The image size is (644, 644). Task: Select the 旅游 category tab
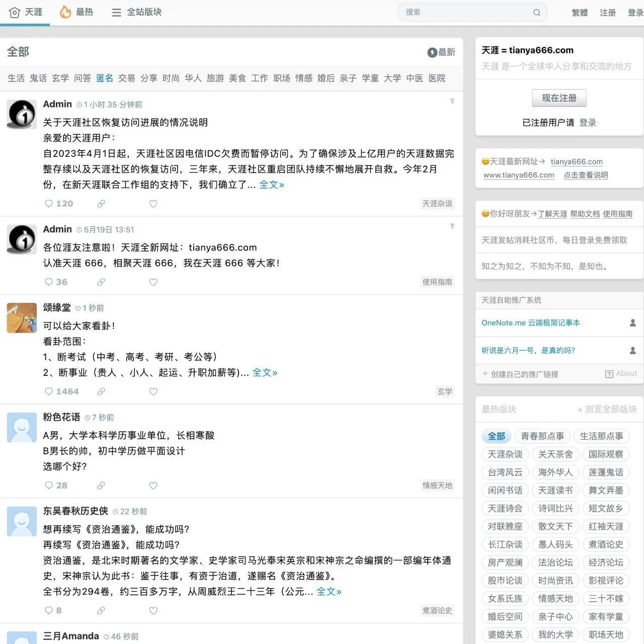point(215,78)
